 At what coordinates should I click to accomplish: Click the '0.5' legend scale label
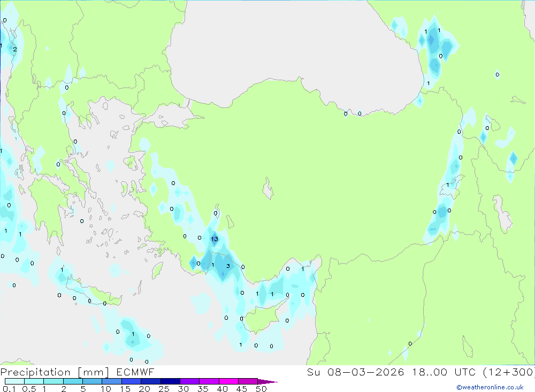point(29,389)
